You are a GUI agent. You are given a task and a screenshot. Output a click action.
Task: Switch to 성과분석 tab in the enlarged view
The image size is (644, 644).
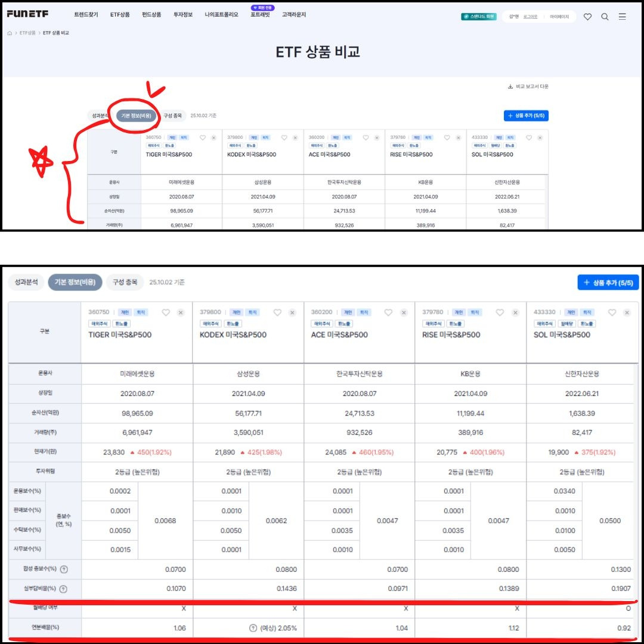[x=26, y=282]
